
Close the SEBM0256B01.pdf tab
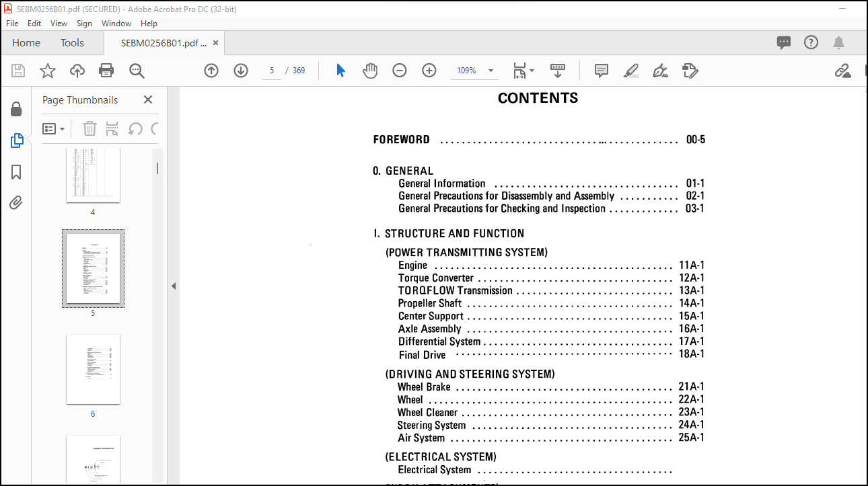click(x=215, y=42)
